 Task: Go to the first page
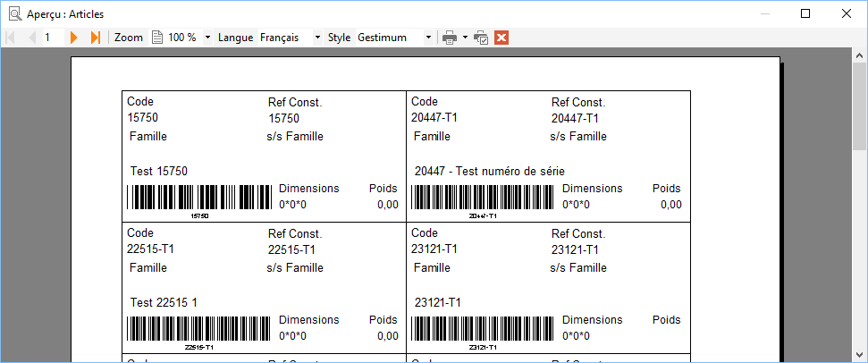point(10,38)
